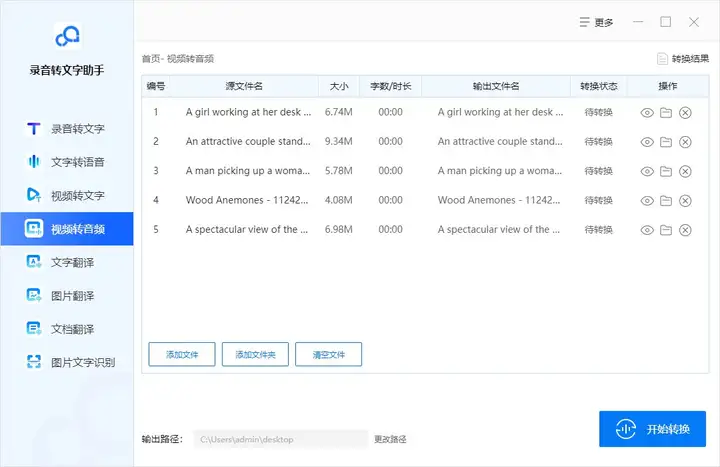Preview the 'A girl working at her desk' file

click(647, 113)
